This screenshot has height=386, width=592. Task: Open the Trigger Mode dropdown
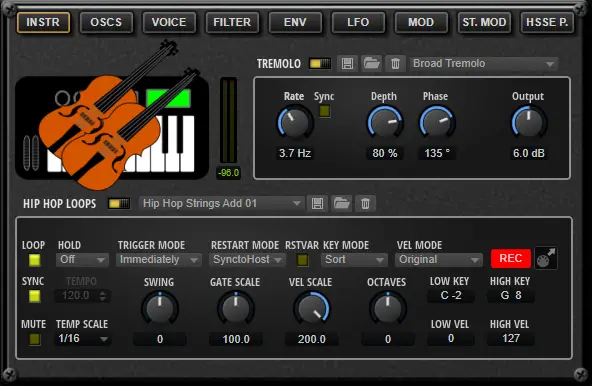(158, 259)
